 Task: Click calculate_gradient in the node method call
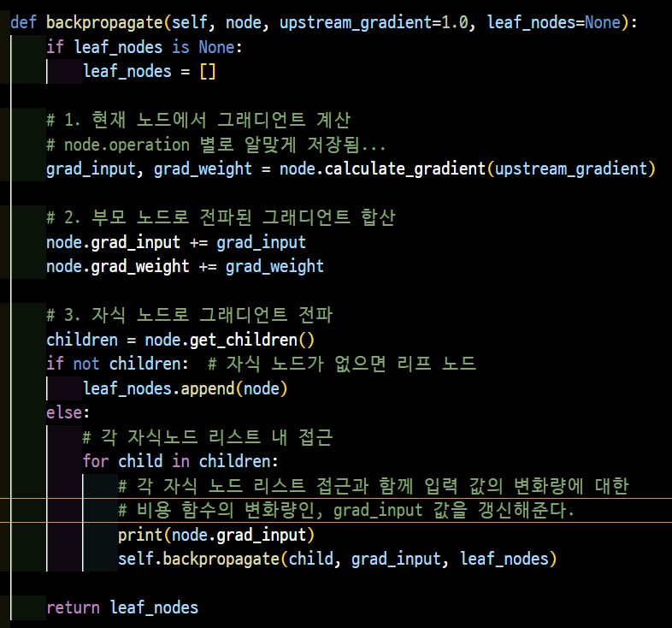tap(404, 169)
